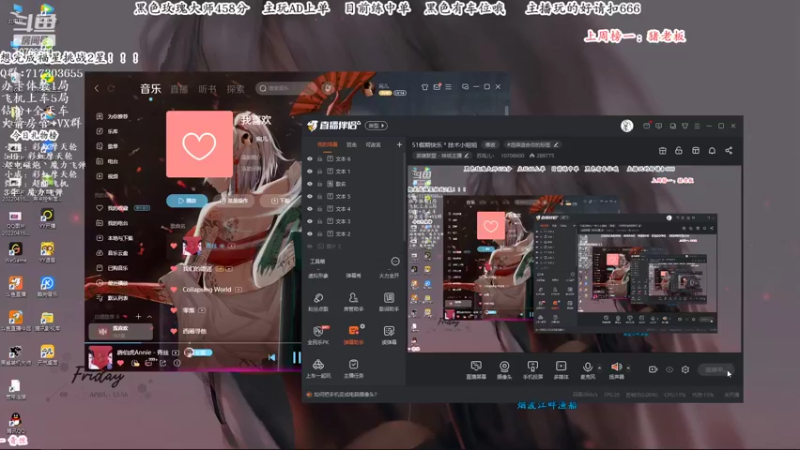Image resolution: width=800 pixels, height=450 pixels.
Task: Toggle lock on 文本 6 layer
Action: 320,159
